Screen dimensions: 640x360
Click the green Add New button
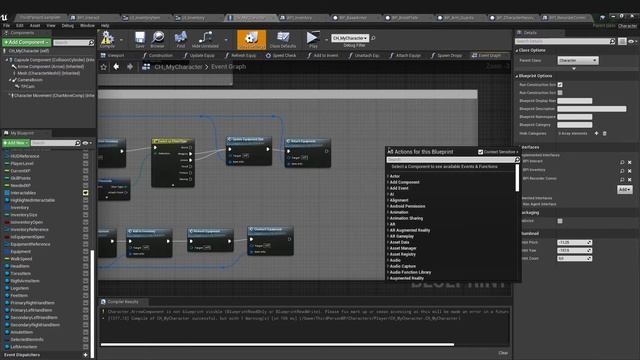[16, 143]
